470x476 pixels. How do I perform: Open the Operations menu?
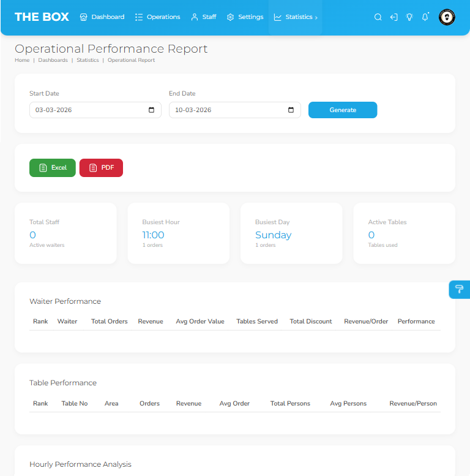coord(158,17)
